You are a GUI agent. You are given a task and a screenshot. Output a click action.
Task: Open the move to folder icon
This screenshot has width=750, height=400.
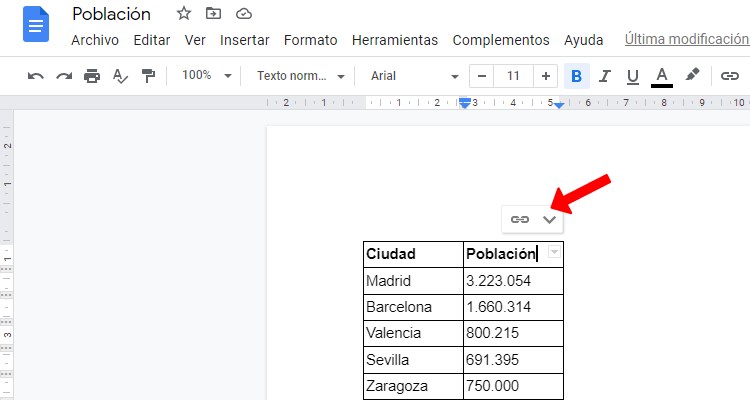[213, 14]
